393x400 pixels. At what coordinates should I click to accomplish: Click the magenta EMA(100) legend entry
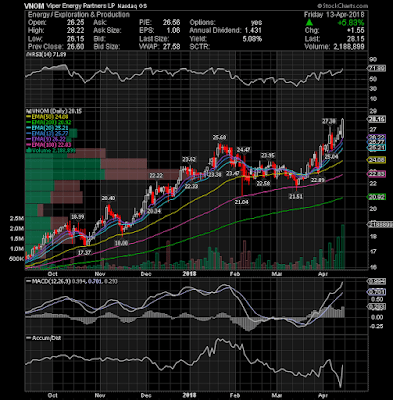click(x=49, y=145)
